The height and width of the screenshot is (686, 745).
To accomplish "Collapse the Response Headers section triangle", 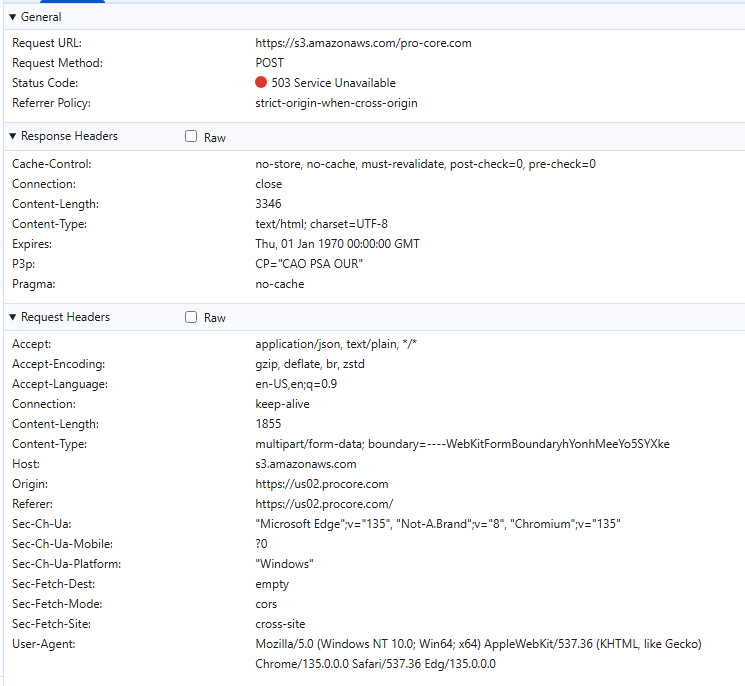I will point(13,136).
